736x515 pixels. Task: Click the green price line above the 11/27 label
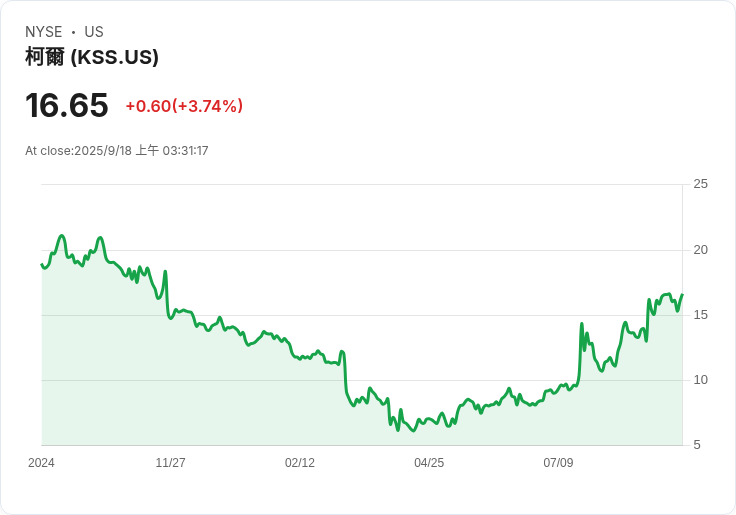coord(170,314)
